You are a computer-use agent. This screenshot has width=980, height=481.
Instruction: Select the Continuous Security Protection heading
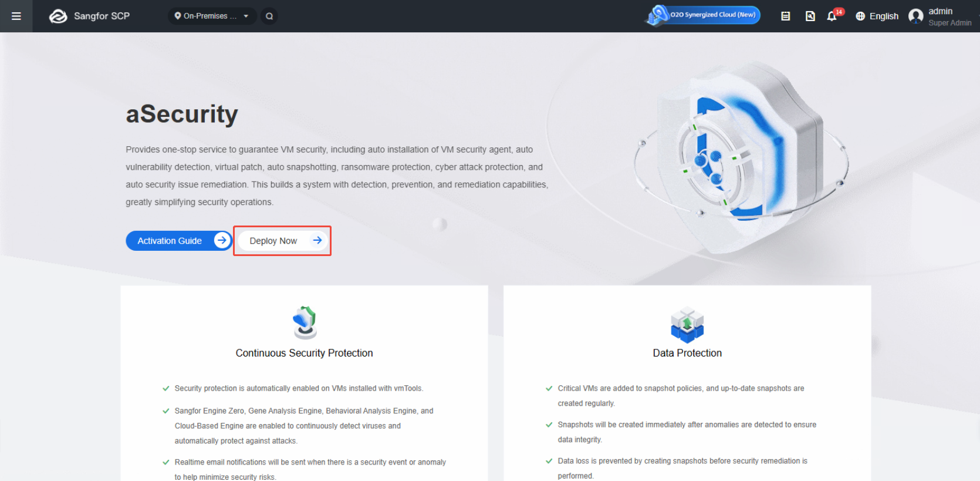click(304, 353)
